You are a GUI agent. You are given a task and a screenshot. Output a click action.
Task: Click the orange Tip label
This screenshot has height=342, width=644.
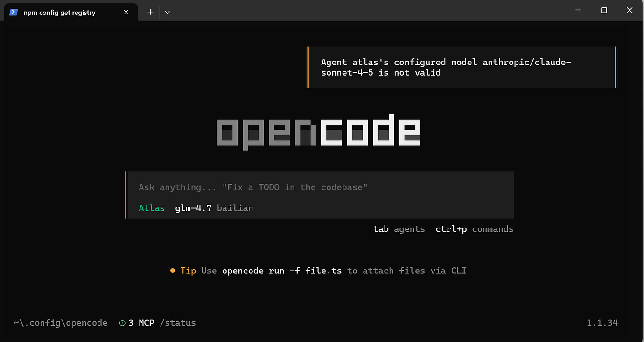pos(188,271)
